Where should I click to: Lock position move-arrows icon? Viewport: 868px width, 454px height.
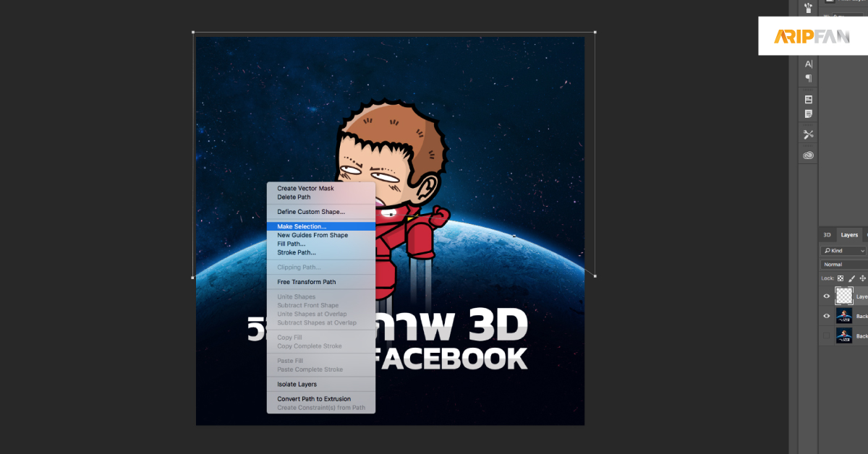862,278
